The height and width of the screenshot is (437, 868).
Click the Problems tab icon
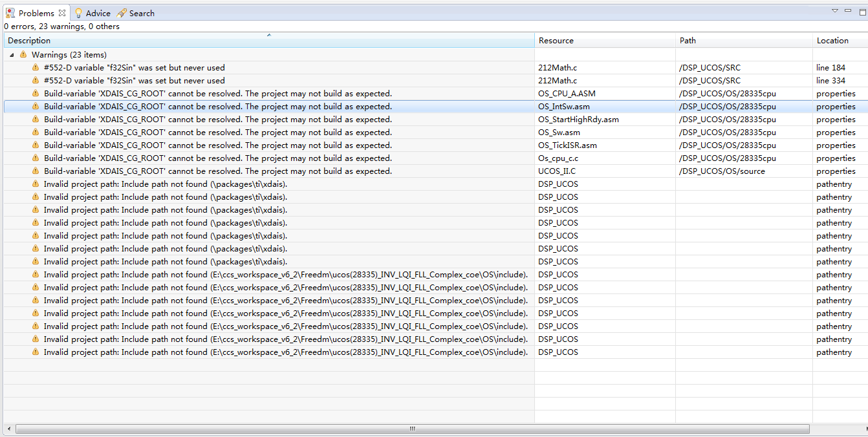(x=10, y=13)
